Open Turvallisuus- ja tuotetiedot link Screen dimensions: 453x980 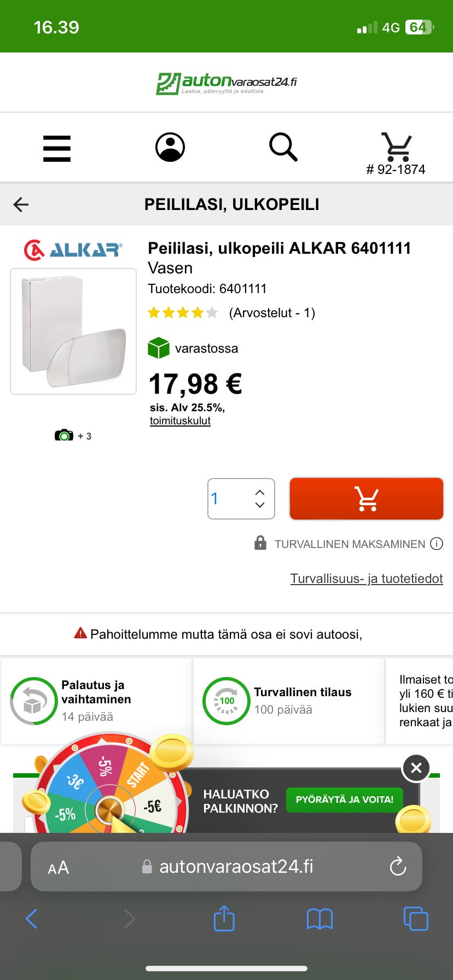tap(366, 579)
